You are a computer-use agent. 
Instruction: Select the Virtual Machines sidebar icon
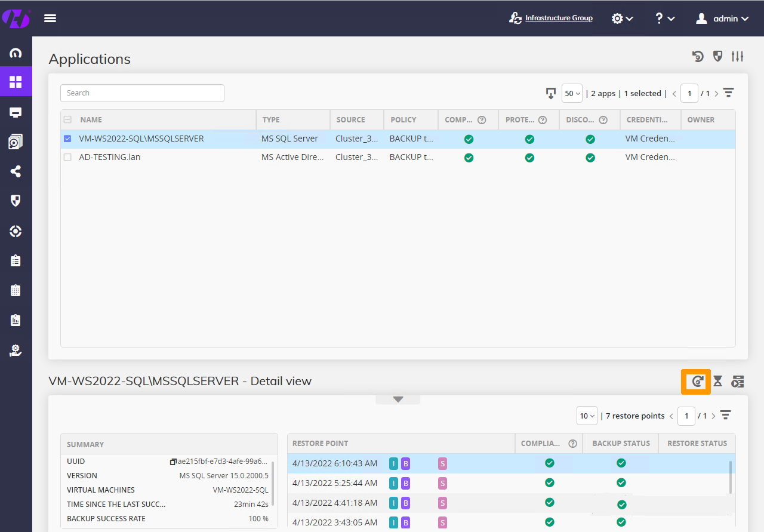click(16, 112)
